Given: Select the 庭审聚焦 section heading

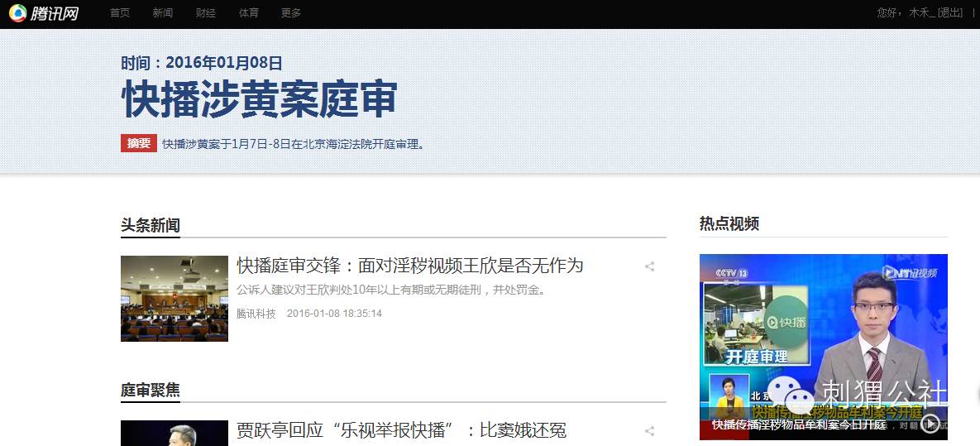Looking at the screenshot, I should [151, 391].
